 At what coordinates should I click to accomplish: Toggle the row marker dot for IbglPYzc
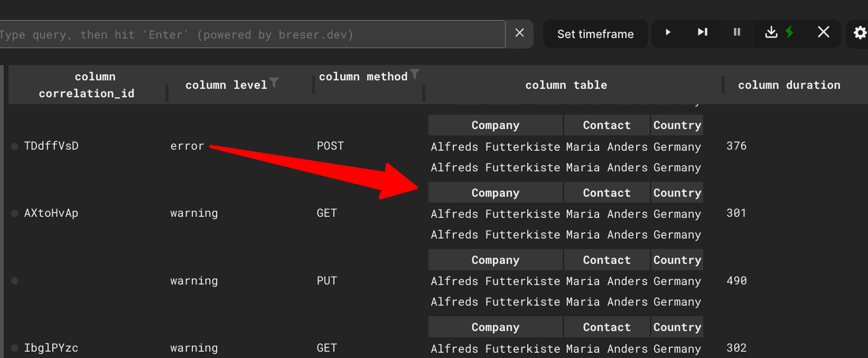pos(15,348)
